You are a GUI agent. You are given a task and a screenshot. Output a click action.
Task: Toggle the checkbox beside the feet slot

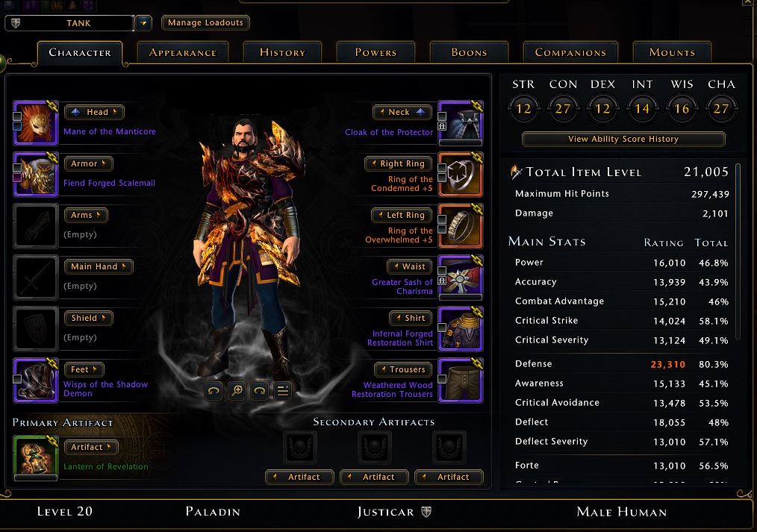tap(17, 379)
